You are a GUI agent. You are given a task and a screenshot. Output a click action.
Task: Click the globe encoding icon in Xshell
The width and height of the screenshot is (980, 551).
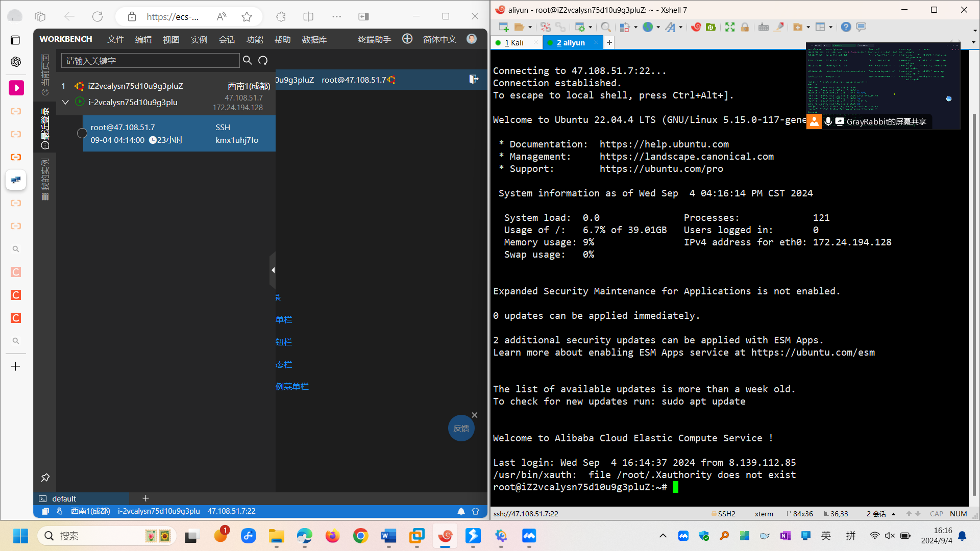click(x=647, y=27)
